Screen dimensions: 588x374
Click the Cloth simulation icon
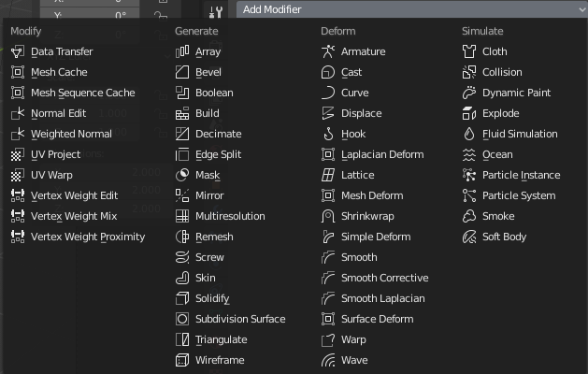(469, 51)
